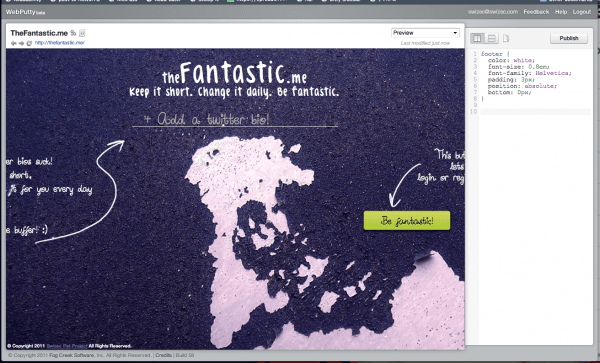Viewport: 600px width, 363px height.
Task: Click the page settings icon next to the title
Action: 82,33
